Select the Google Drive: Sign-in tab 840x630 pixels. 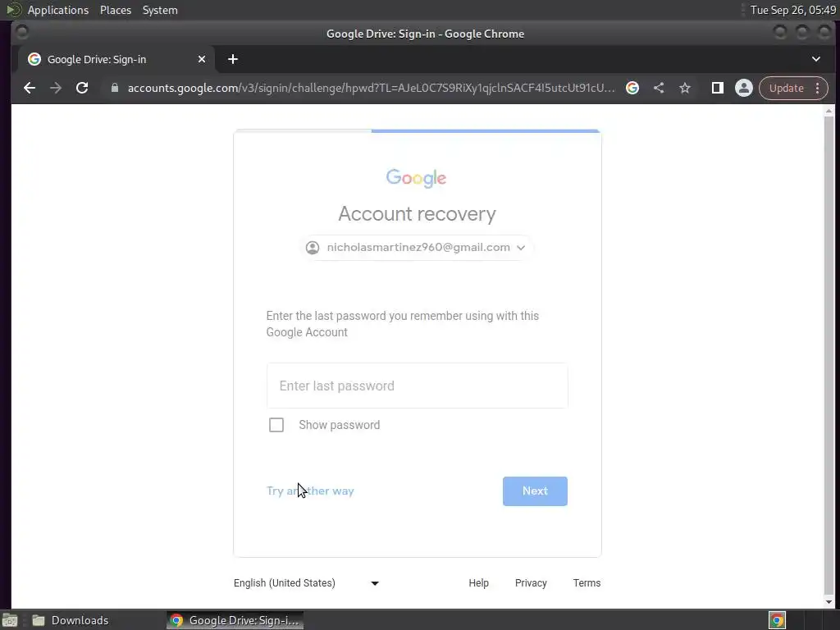click(116, 59)
